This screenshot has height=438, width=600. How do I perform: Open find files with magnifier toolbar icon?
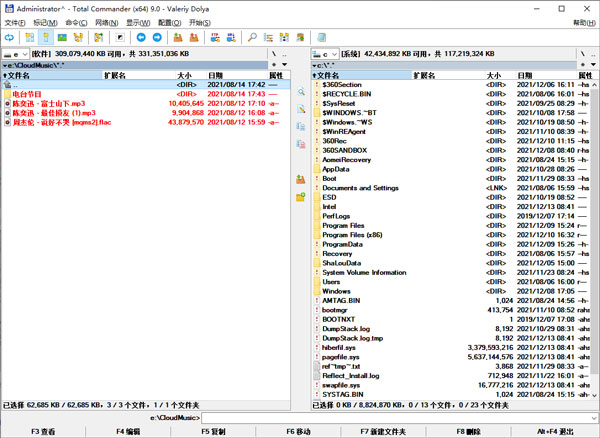click(x=252, y=37)
